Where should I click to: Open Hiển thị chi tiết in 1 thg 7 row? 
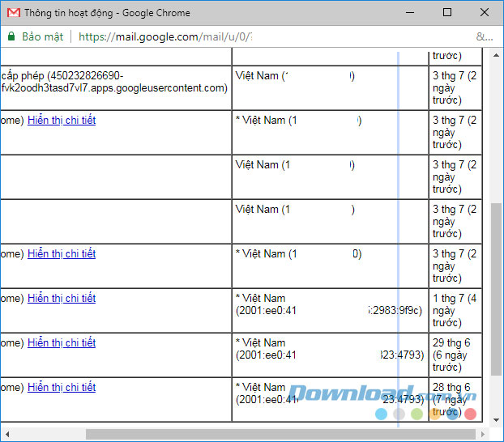62,298
